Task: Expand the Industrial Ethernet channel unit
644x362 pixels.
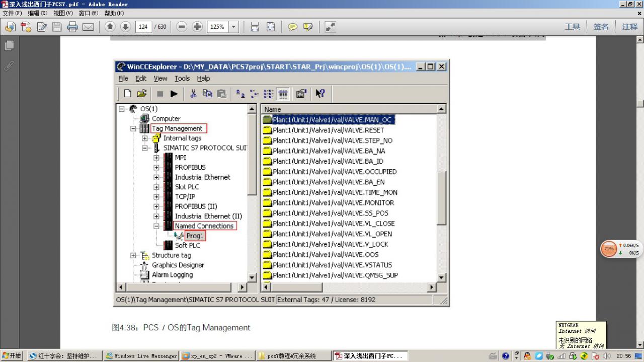Action: 156,177
